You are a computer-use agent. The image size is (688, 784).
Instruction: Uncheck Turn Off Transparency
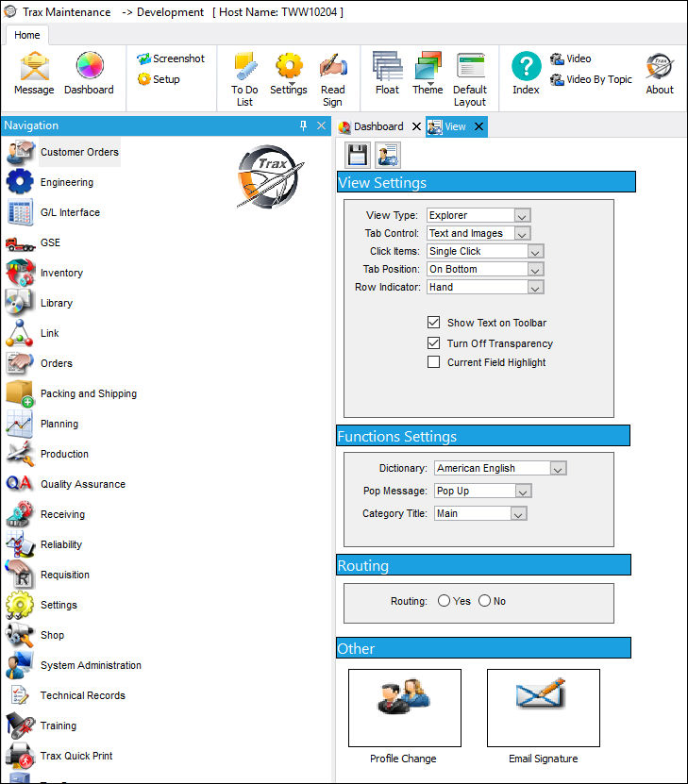433,343
